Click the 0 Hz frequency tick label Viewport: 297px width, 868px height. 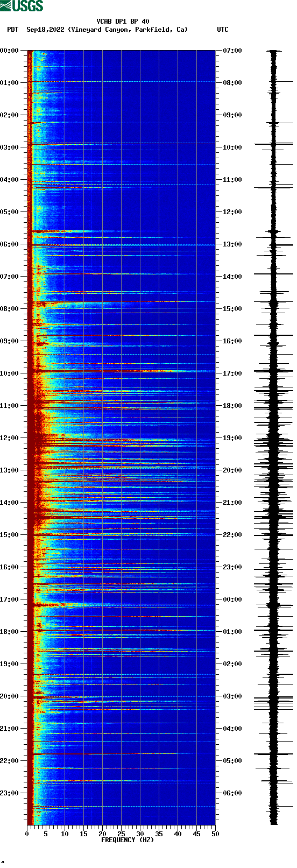[27, 834]
